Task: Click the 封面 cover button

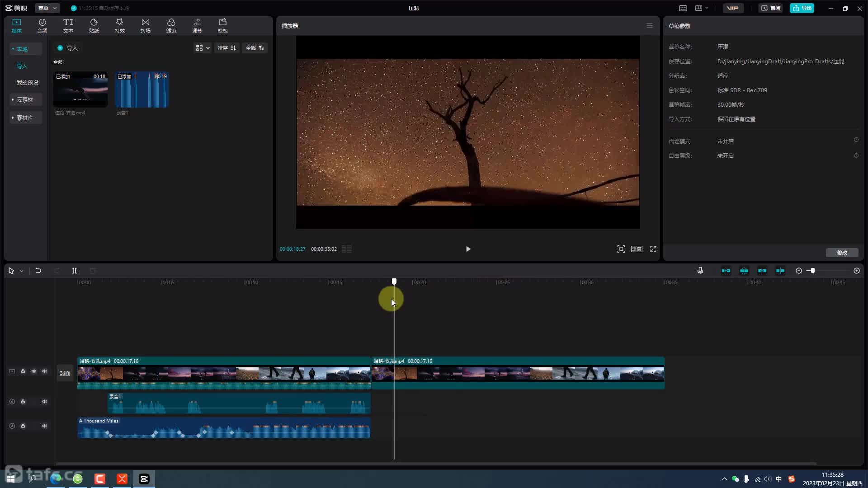Action: click(65, 373)
